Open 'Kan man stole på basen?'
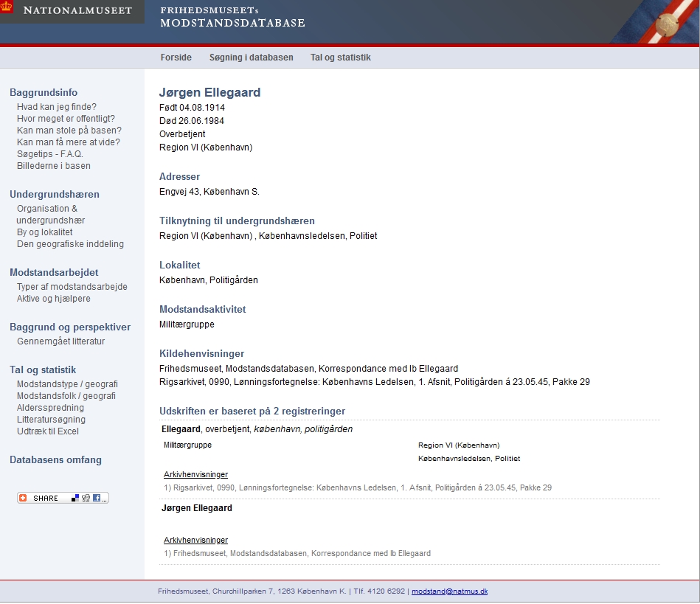 [69, 131]
